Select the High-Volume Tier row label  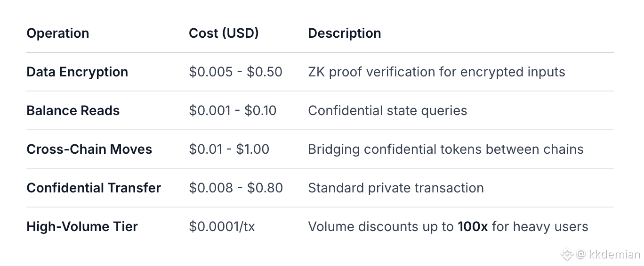[82, 227]
